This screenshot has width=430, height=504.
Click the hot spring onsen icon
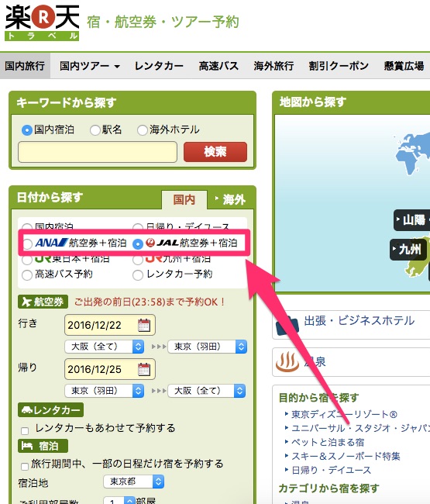tap(287, 362)
